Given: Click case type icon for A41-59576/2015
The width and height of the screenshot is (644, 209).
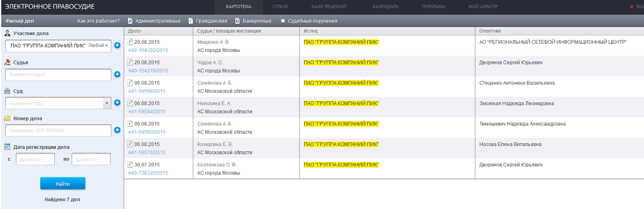Looking at the screenshot, I should point(130,144).
